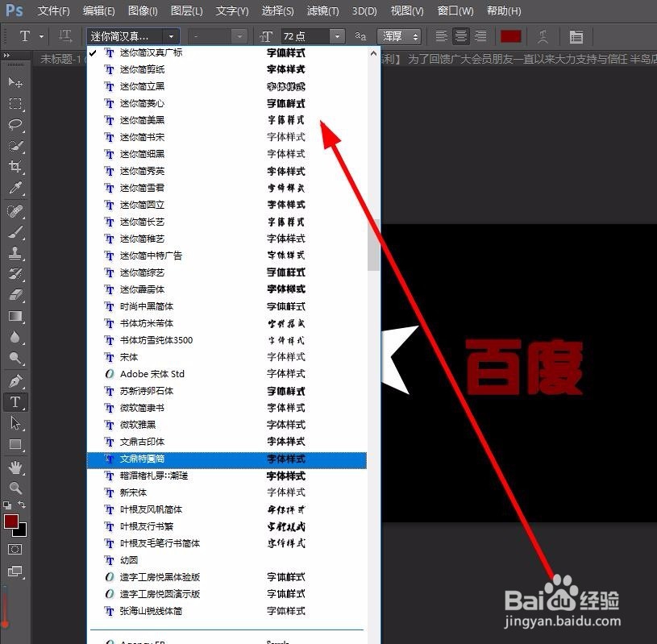The width and height of the screenshot is (657, 644).
Task: Open the 文件(F) menu
Action: (x=54, y=11)
